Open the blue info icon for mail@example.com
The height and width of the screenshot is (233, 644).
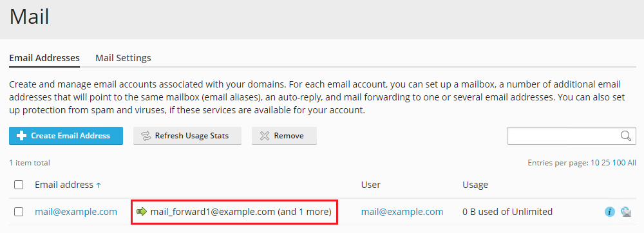pyautogui.click(x=609, y=212)
